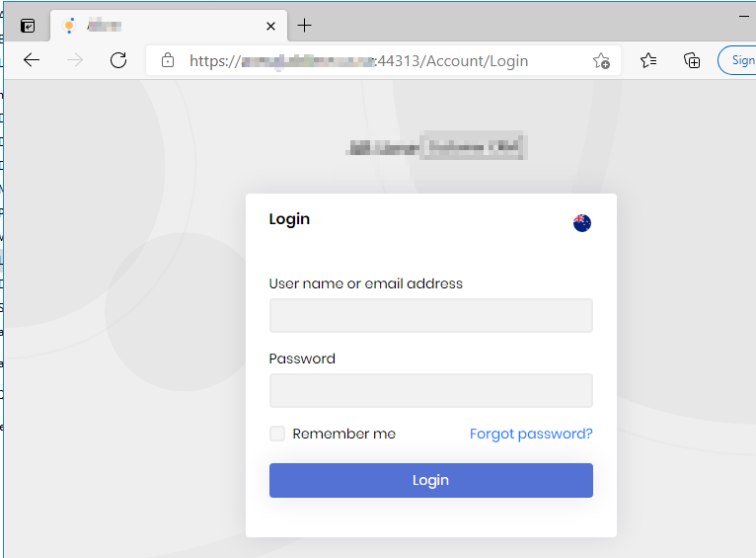Click the forward navigation arrow
This screenshot has width=756, height=558.
point(75,60)
